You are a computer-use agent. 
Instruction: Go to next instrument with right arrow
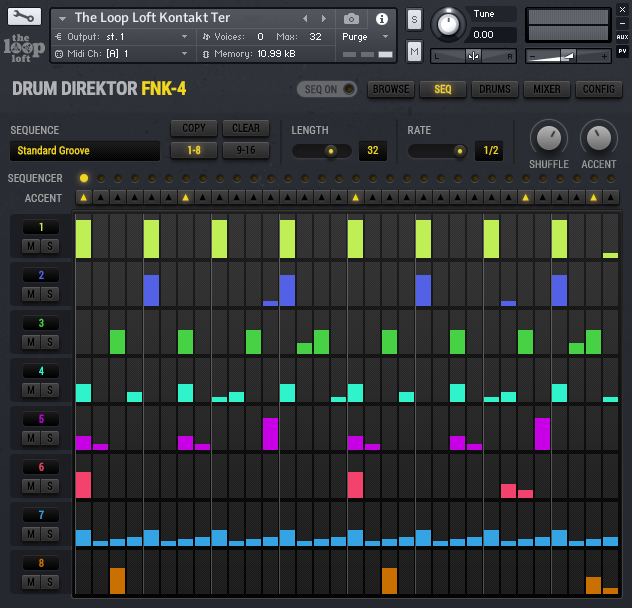point(323,18)
